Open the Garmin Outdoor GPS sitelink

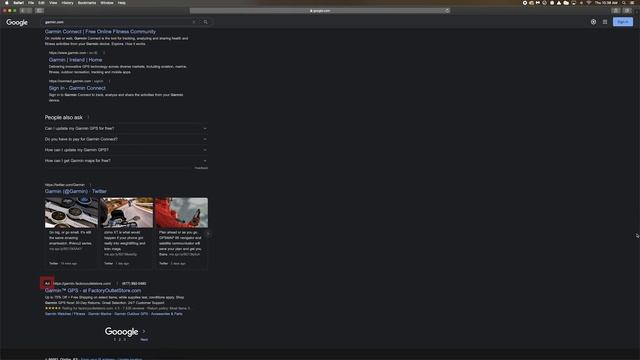click(x=131, y=314)
